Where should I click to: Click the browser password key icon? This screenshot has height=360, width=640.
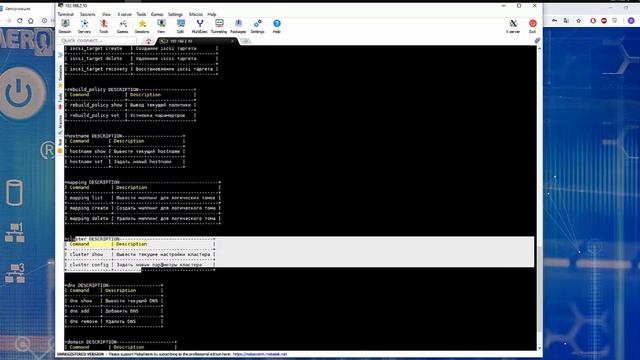pos(554,20)
